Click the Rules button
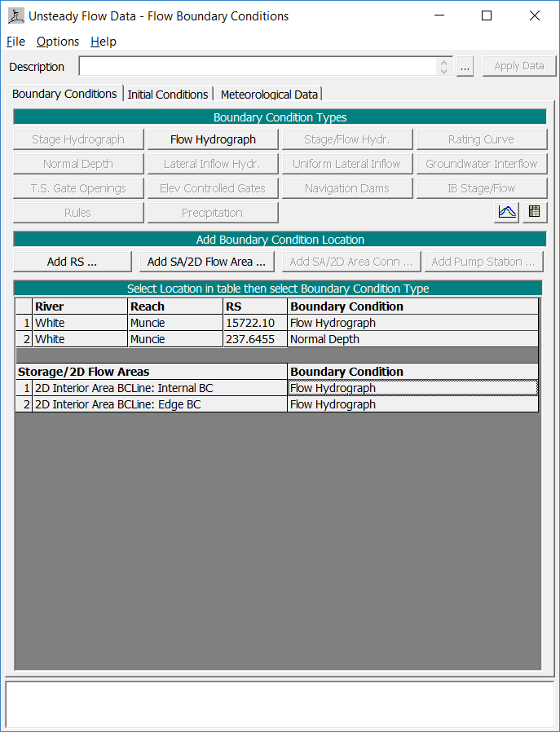560x732 pixels. (x=78, y=213)
